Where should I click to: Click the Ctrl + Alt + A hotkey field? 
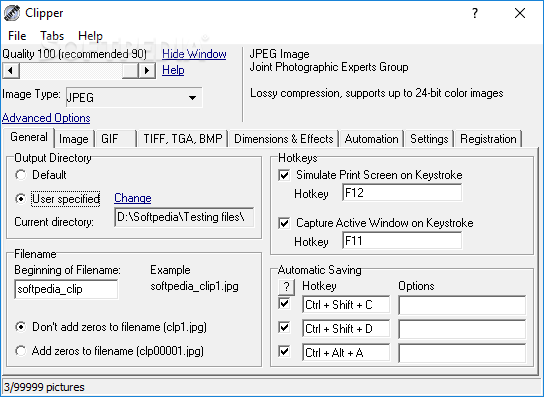point(346,353)
